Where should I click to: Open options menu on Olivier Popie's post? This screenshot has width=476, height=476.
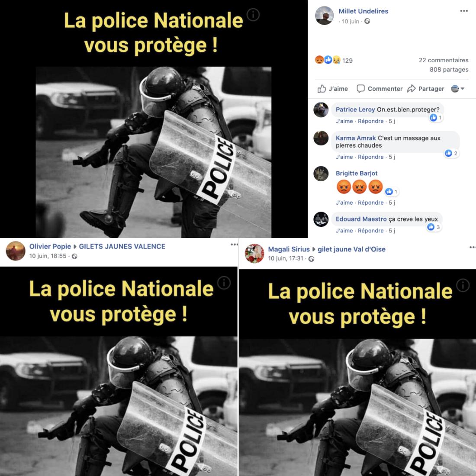[234, 244]
